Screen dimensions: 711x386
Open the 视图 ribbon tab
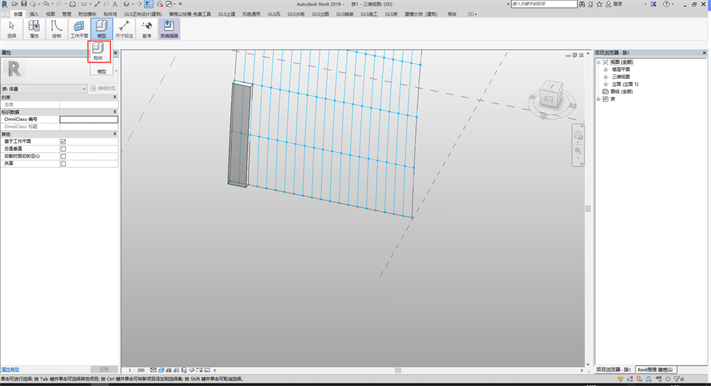click(x=50, y=14)
